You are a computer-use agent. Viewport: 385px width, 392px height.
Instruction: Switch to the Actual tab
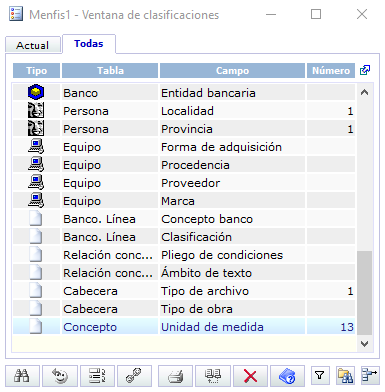33,45
